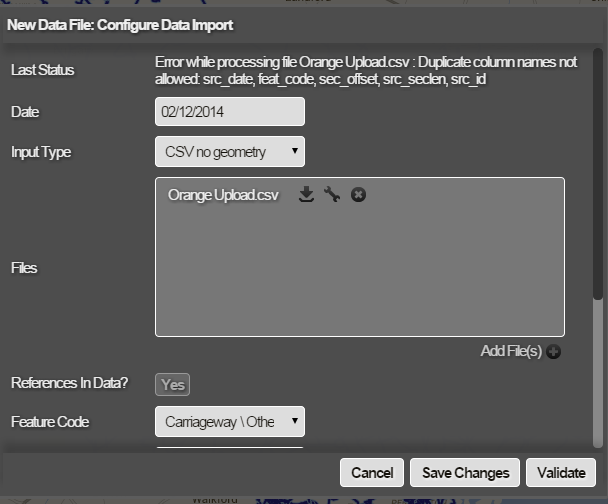Viewport: 608px width, 504px height.
Task: Expand the Feature Code dropdown
Action: (230, 422)
